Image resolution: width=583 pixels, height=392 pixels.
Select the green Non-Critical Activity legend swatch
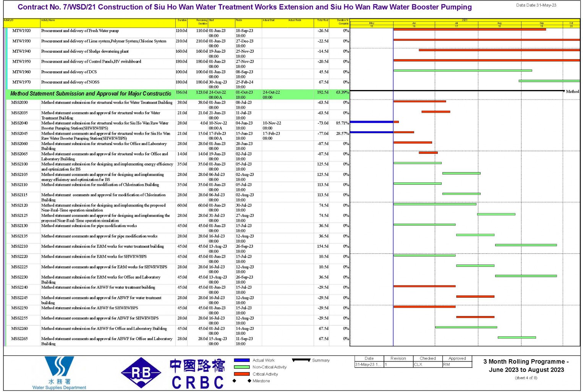tap(241, 367)
